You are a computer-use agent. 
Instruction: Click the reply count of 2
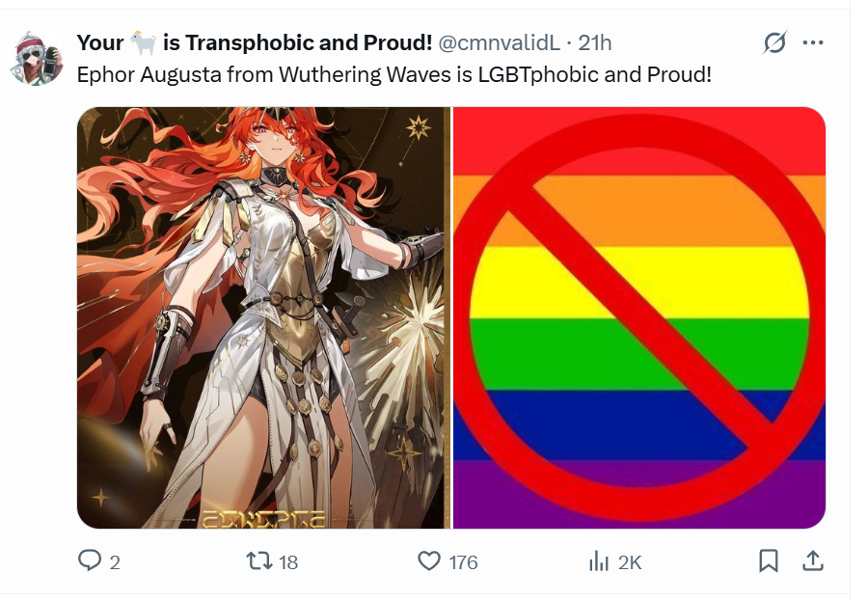pyautogui.click(x=115, y=562)
